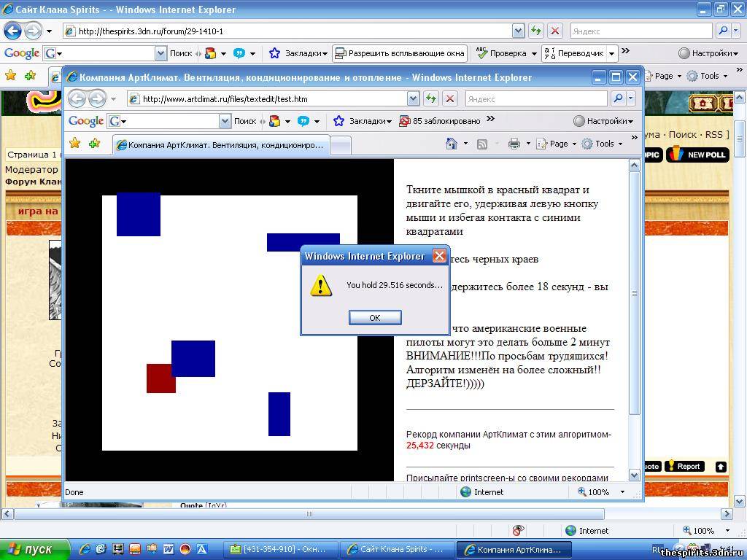Go forward in the ArtClimat window
Screen dimensions: 747x560
[x=97, y=99]
